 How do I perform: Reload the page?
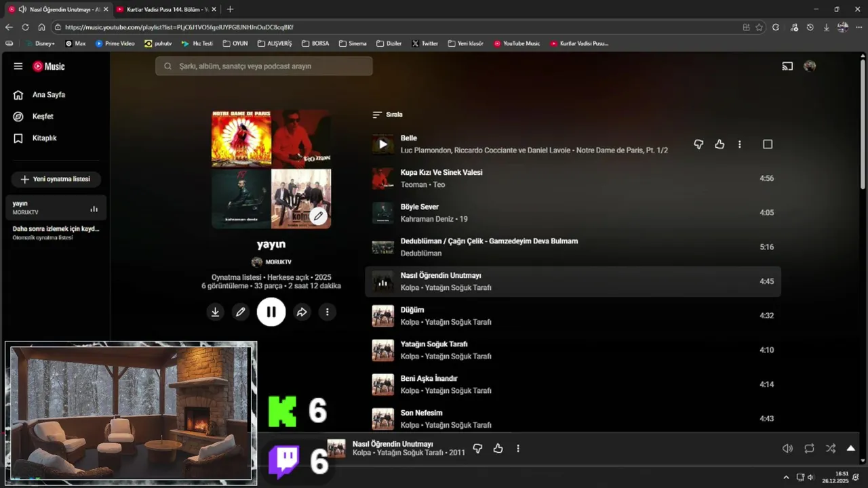(25, 27)
